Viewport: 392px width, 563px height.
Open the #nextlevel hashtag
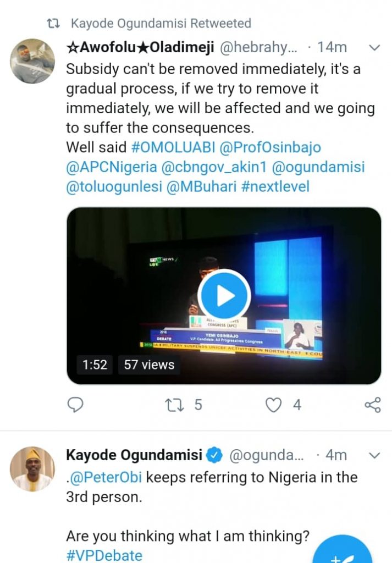coord(275,187)
